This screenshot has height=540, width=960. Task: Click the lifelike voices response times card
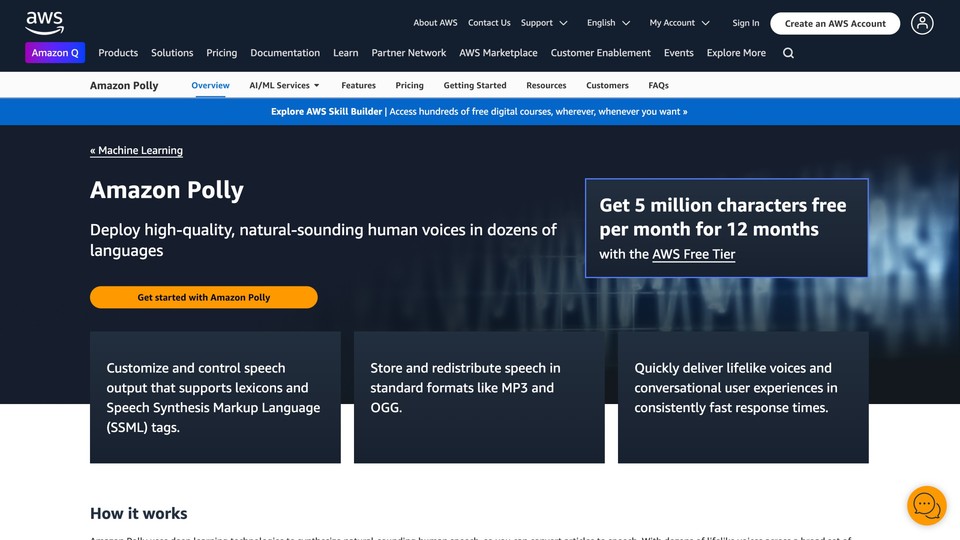(743, 397)
